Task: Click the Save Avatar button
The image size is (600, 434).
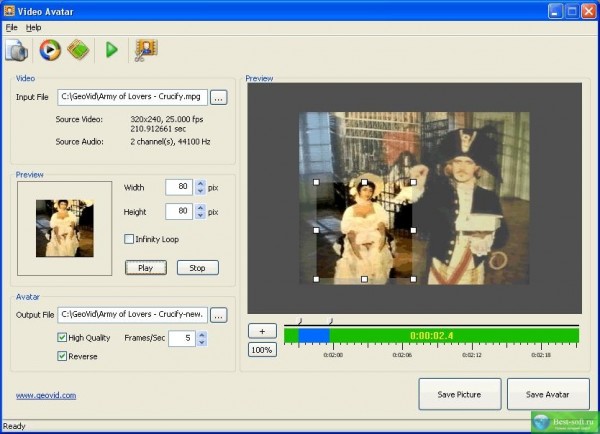Action: [548, 395]
